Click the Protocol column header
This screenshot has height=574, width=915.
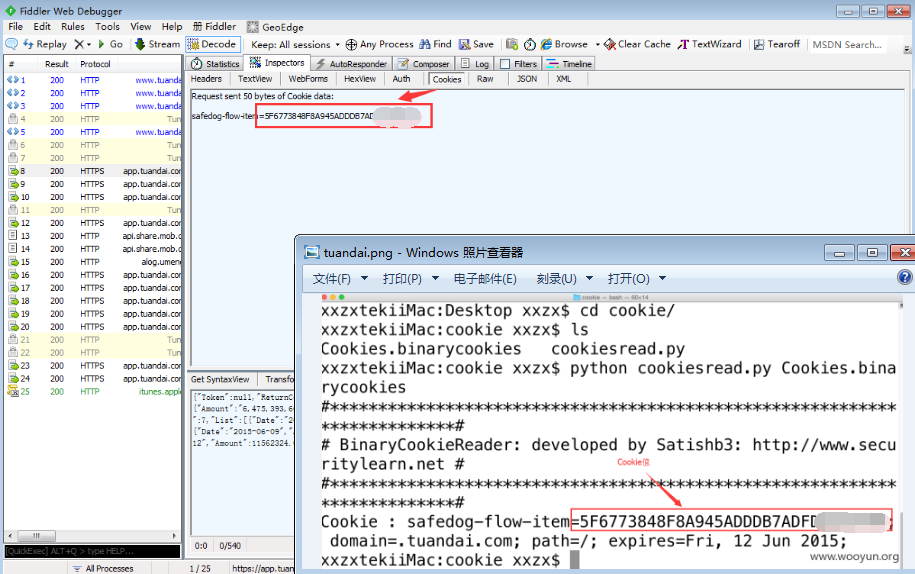pos(95,64)
